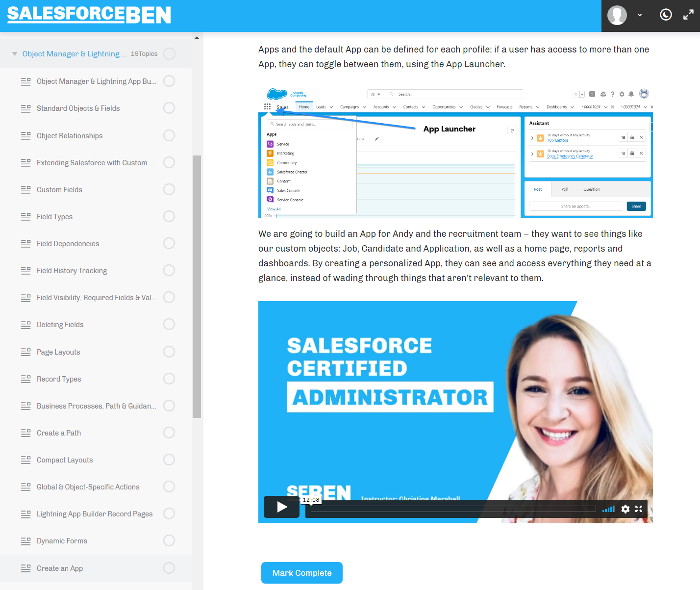The image size is (700, 590).
Task: Open Object Manager & Lightning App Builder topic
Action: point(97,81)
